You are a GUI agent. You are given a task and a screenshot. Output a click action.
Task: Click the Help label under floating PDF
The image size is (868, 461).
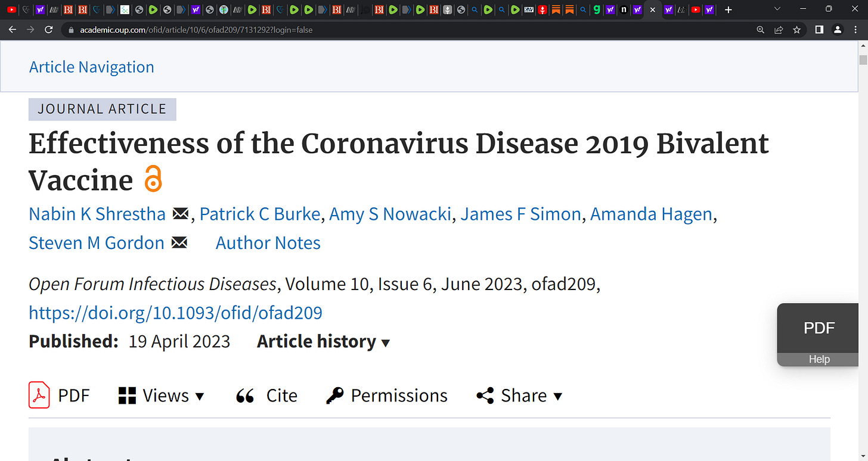click(x=819, y=359)
